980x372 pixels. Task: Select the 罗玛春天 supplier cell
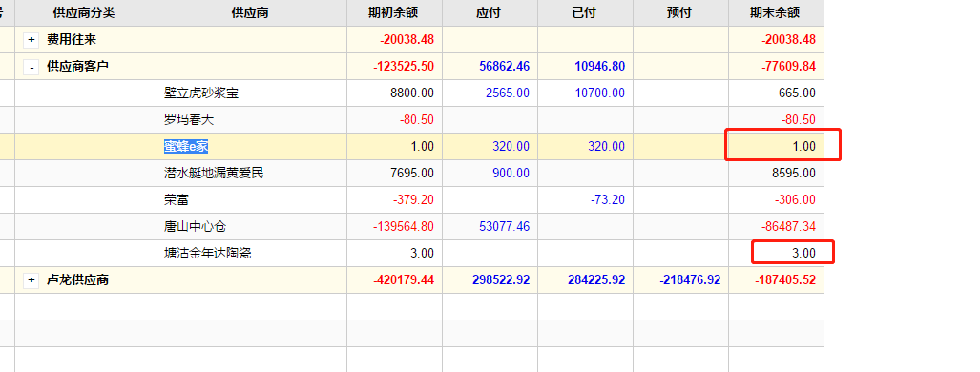point(251,119)
